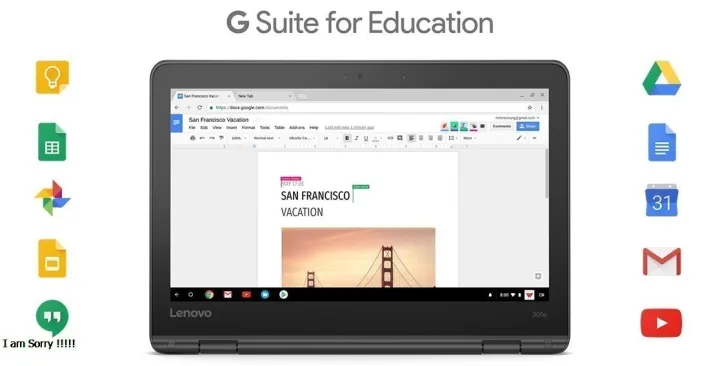The image size is (720, 366).
Task: Click the notification bell in system tray
Action: (x=490, y=295)
